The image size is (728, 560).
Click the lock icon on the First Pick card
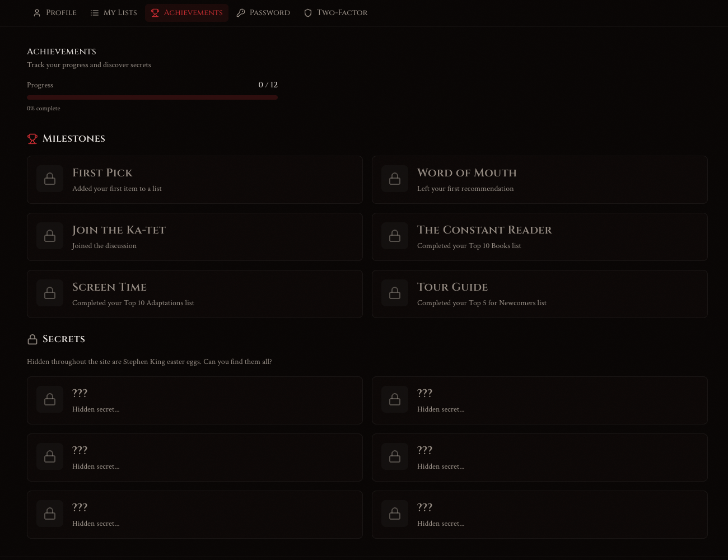click(50, 179)
